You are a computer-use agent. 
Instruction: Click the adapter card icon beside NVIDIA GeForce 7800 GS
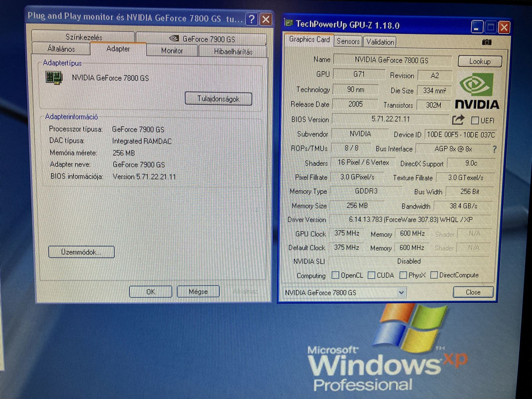click(x=54, y=78)
